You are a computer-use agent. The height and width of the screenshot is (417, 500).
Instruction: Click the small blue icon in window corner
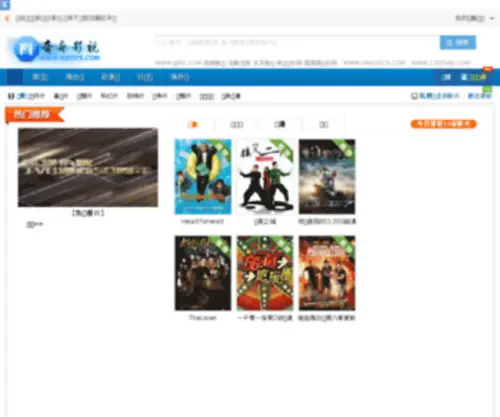(x=5, y=4)
